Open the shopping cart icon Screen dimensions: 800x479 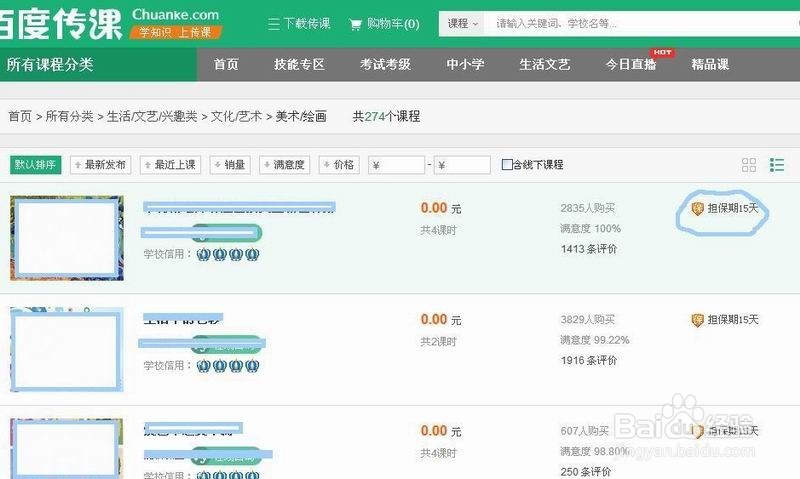356,24
